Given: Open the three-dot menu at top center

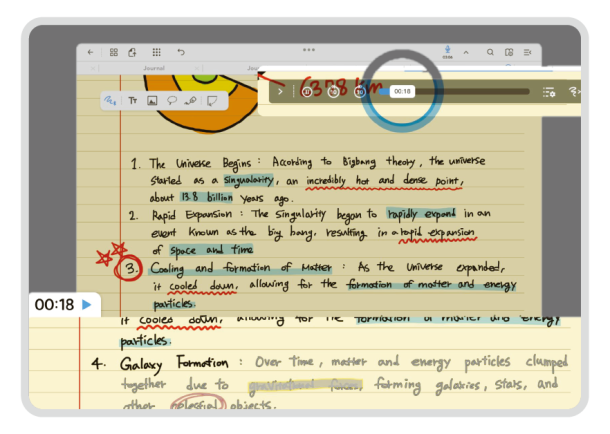Looking at the screenshot, I should (309, 50).
